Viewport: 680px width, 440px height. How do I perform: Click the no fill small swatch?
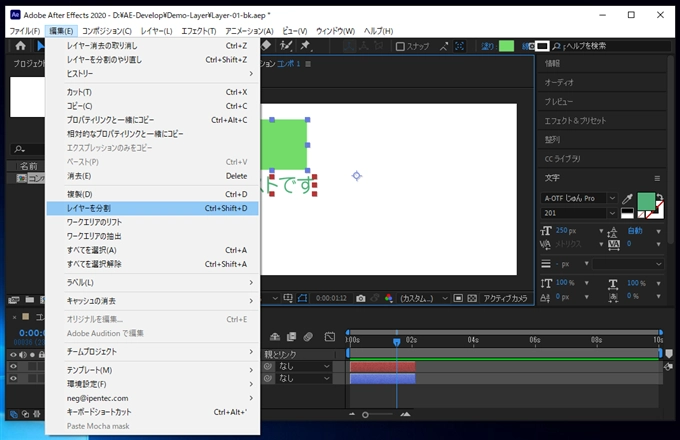641,214
